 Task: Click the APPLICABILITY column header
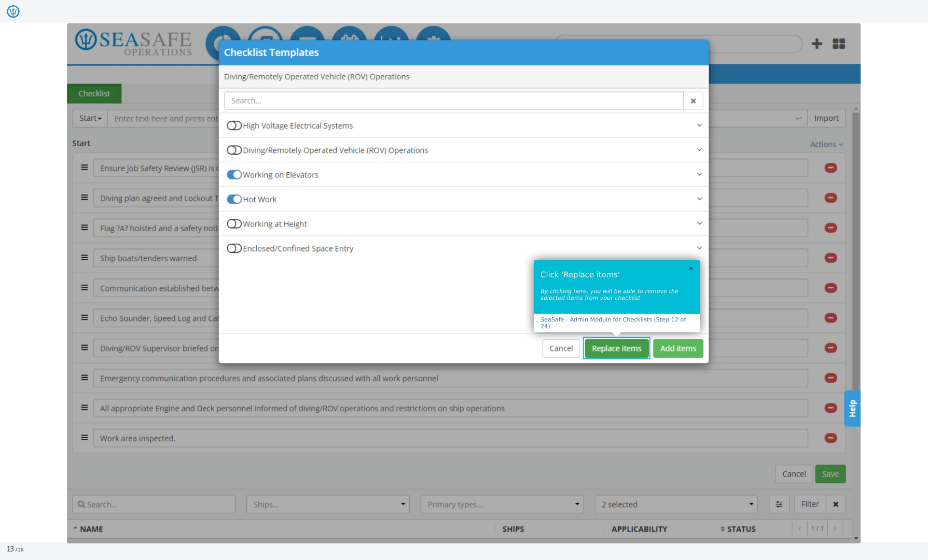point(639,529)
